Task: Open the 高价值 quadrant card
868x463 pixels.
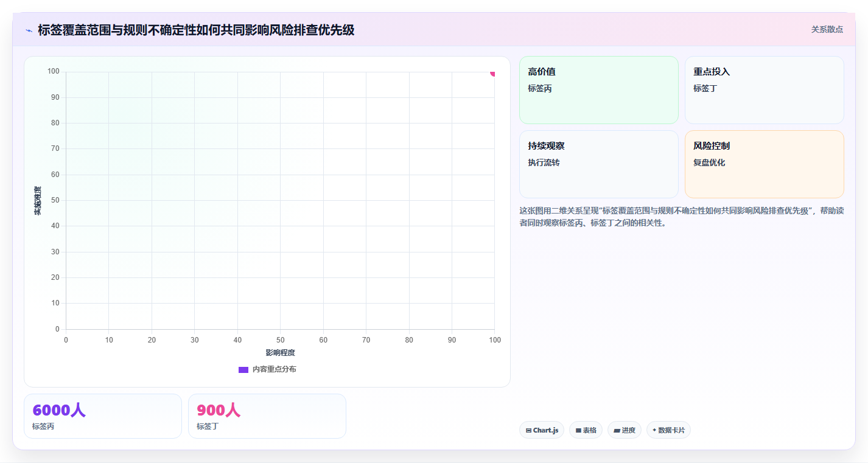Action: point(598,90)
